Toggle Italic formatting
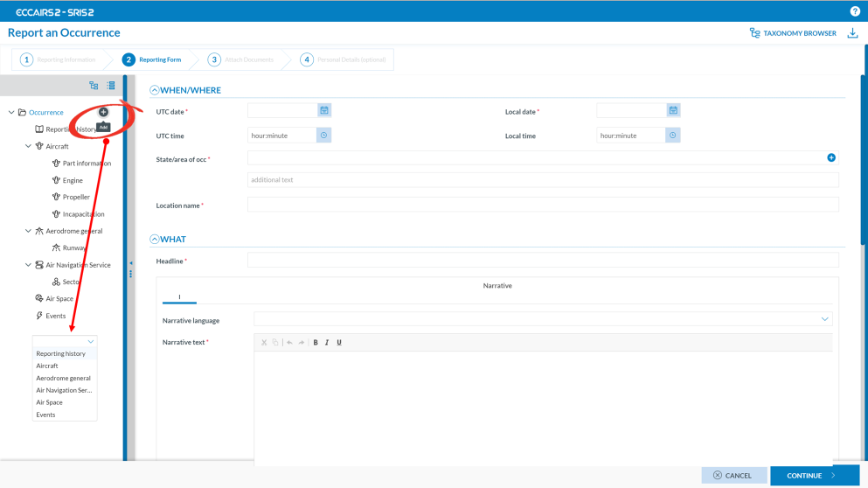868x488 pixels. pyautogui.click(x=327, y=342)
